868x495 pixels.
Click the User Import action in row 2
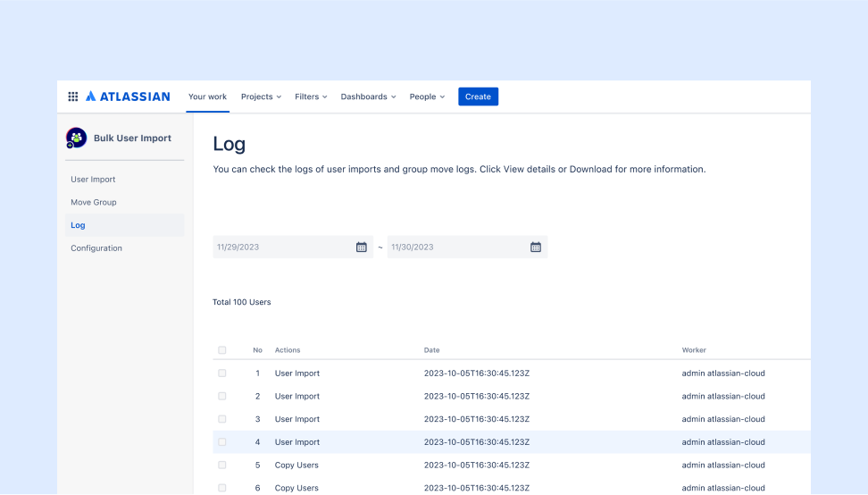point(297,396)
